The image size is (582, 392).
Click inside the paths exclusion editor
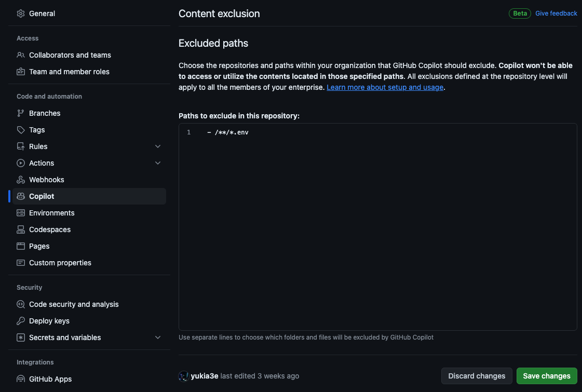[363, 208]
